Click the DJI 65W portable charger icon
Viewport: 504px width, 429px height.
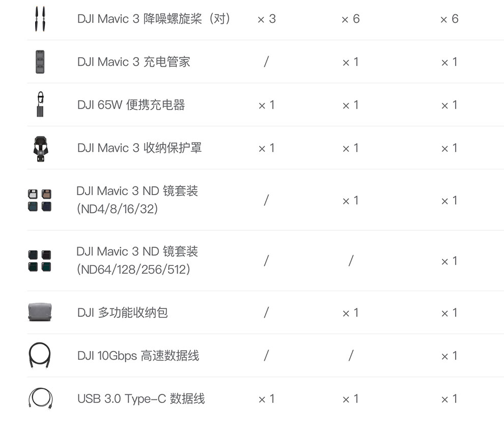[x=40, y=104]
